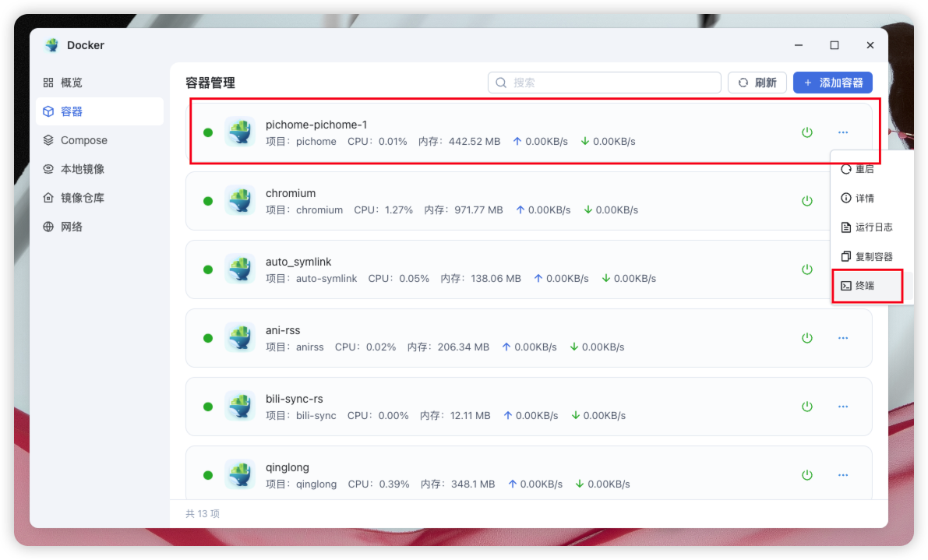This screenshot has width=928, height=560.
Task: Click the pichome-pichome-1 container icon
Action: point(240,132)
